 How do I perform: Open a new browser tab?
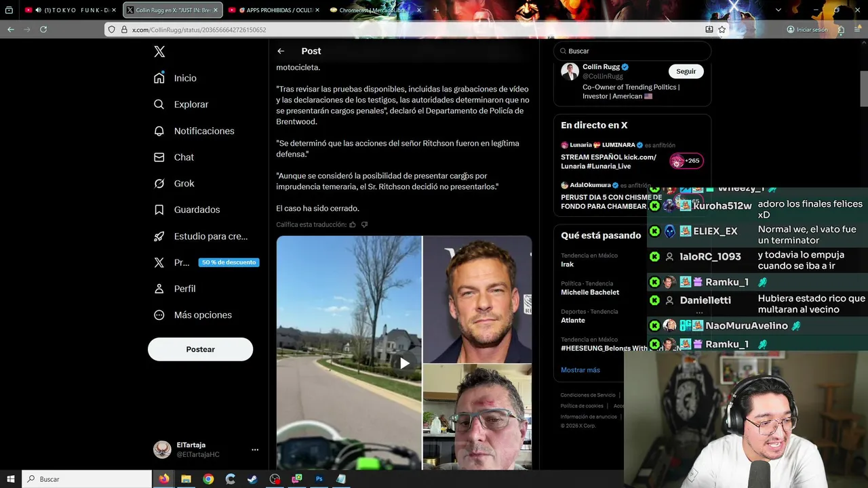click(x=435, y=10)
